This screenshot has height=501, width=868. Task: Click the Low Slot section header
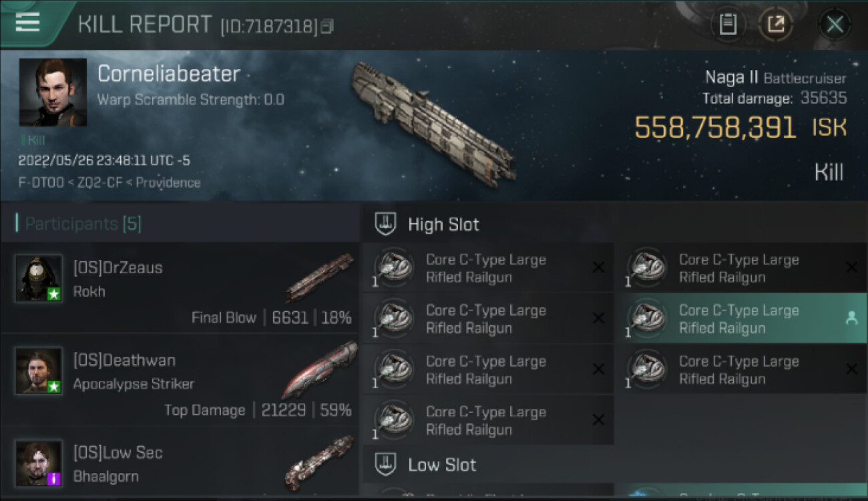click(x=442, y=465)
